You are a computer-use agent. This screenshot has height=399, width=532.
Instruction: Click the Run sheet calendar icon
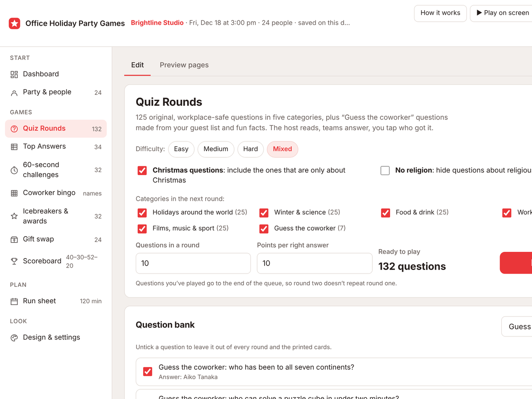click(x=14, y=301)
